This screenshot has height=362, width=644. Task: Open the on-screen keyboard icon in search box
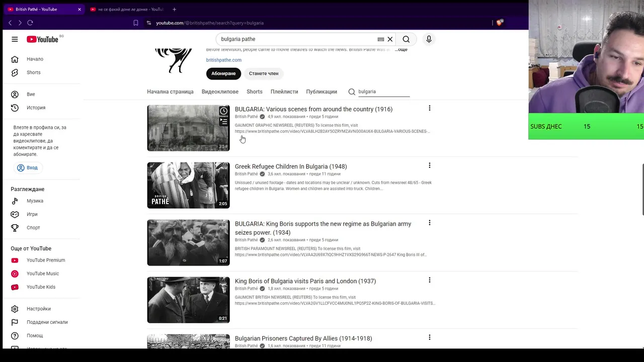[x=381, y=39]
